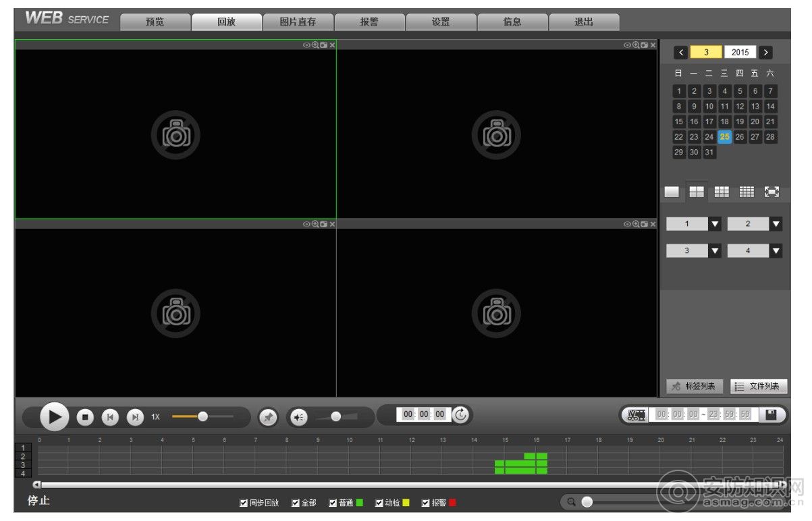The height and width of the screenshot is (521, 812).
Task: Toggle the 同步回放 checkbox
Action: (x=244, y=503)
